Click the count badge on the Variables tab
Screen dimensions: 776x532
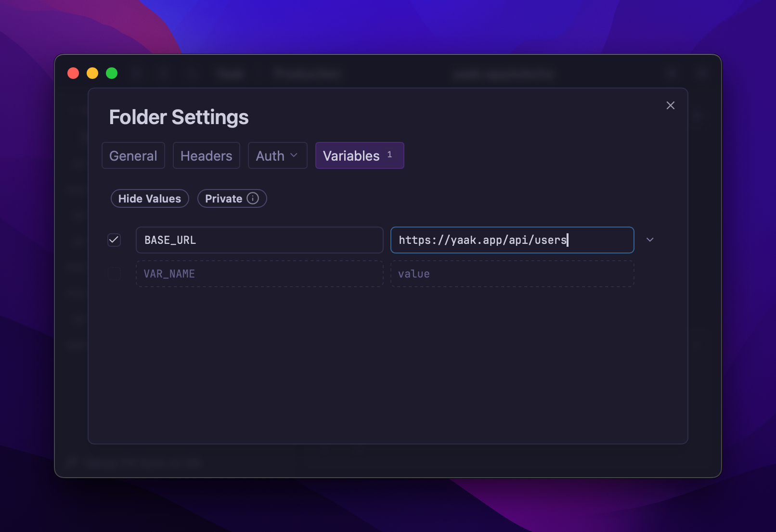click(389, 155)
